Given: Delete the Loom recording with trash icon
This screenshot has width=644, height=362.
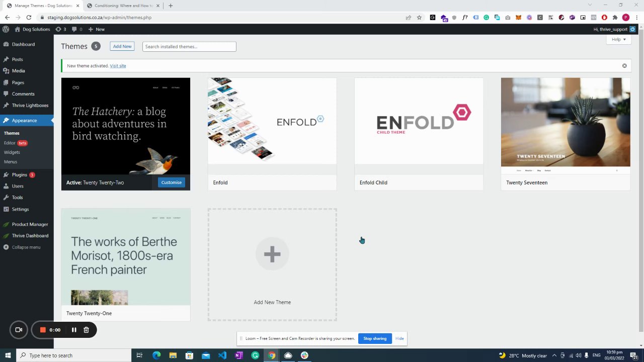Looking at the screenshot, I should [x=86, y=330].
